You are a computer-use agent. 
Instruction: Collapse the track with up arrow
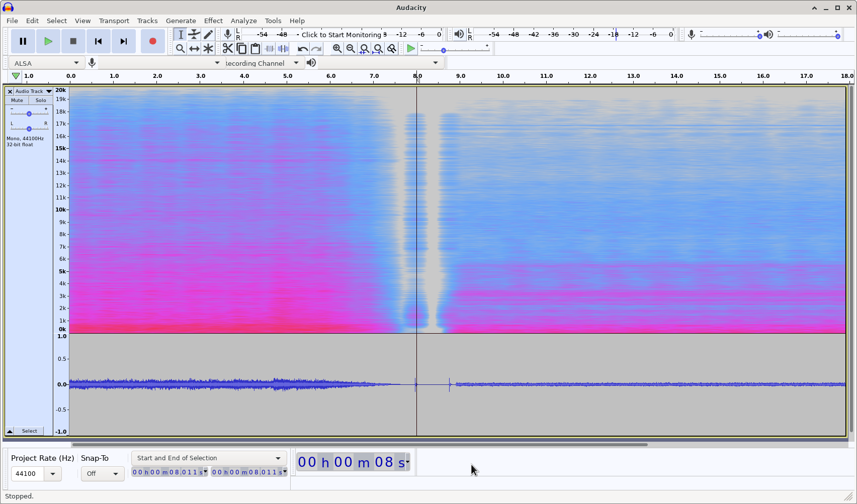coord(10,431)
